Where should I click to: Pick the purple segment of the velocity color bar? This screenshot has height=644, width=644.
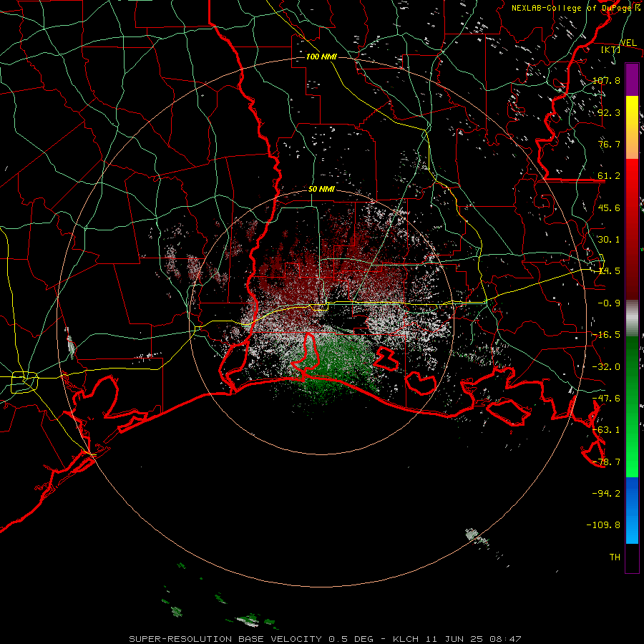[x=632, y=79]
